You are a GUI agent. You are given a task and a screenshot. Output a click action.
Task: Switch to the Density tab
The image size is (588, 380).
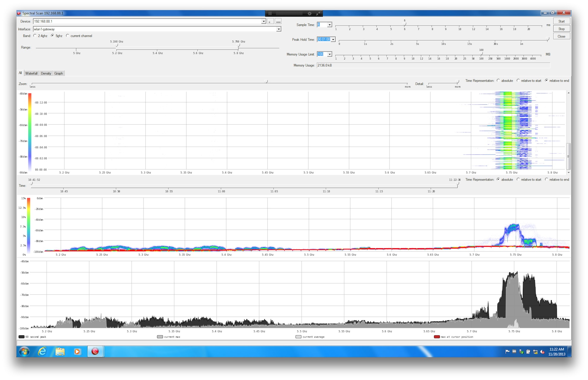(46, 73)
